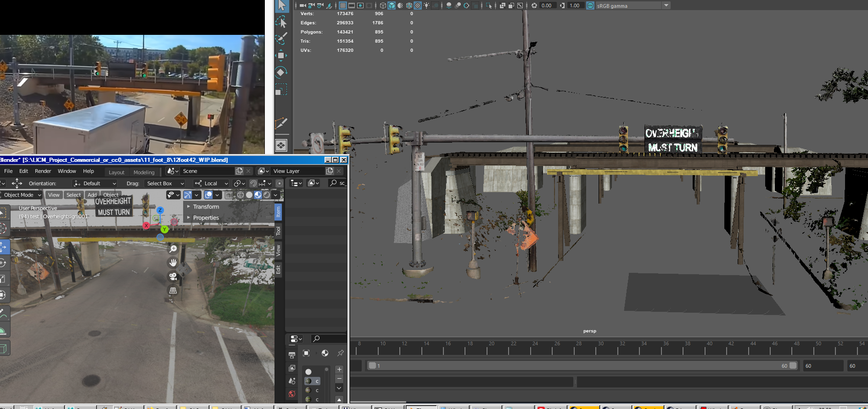Open the Edit sidebar tab in Blender
The height and width of the screenshot is (409, 868).
coord(278,270)
